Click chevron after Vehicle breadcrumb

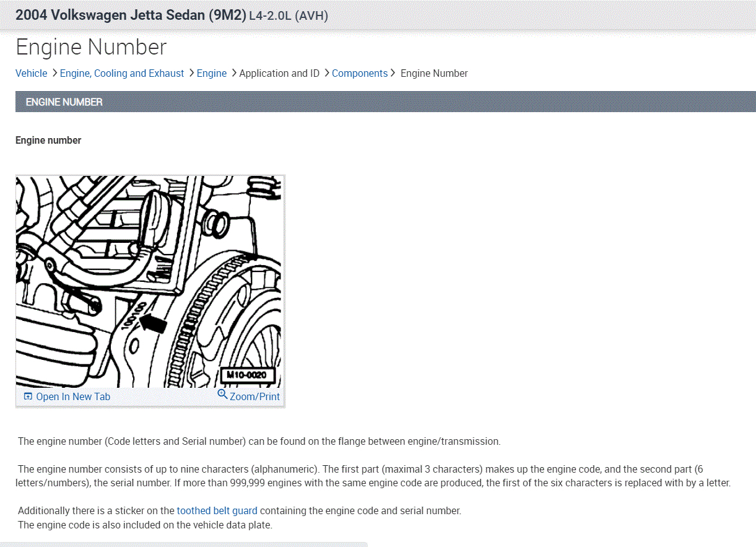54,73
